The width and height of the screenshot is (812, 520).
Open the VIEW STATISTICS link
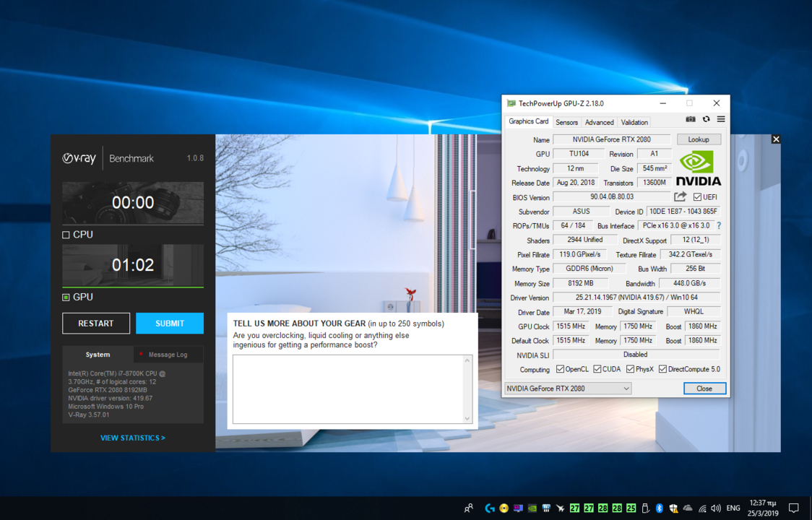pyautogui.click(x=133, y=438)
